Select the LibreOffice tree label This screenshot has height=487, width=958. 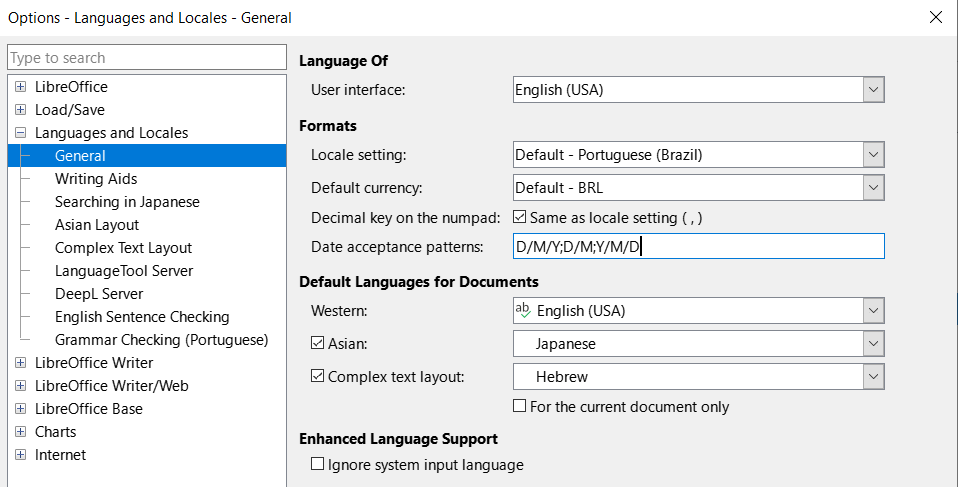coord(71,87)
